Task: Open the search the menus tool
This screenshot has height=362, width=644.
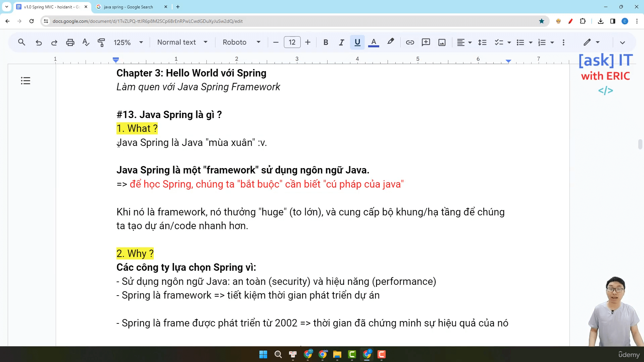Action: click(21, 42)
